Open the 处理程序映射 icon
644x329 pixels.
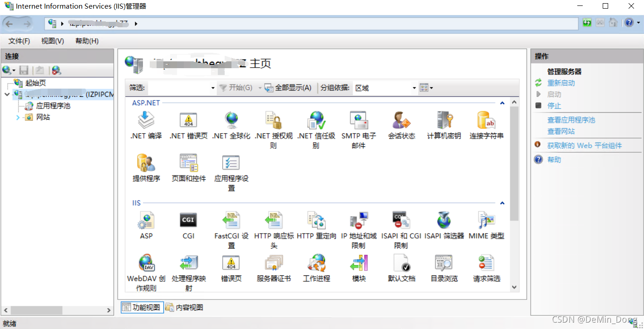point(188,263)
